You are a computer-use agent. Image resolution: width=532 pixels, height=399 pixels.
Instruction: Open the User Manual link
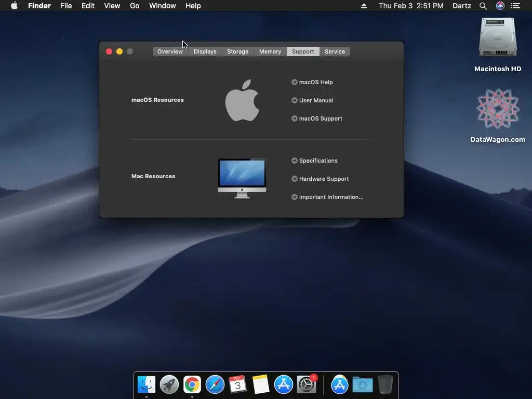coord(316,100)
